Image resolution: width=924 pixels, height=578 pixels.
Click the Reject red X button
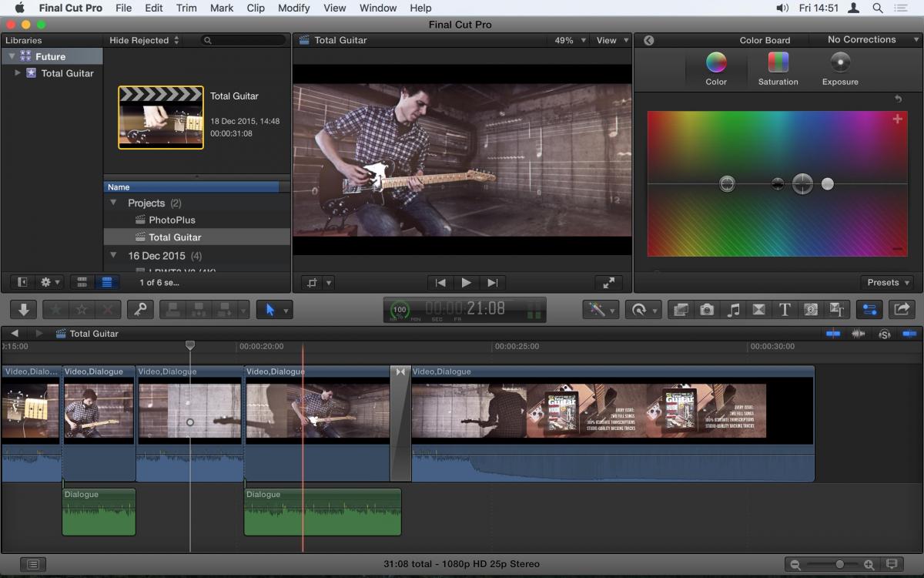tap(108, 310)
